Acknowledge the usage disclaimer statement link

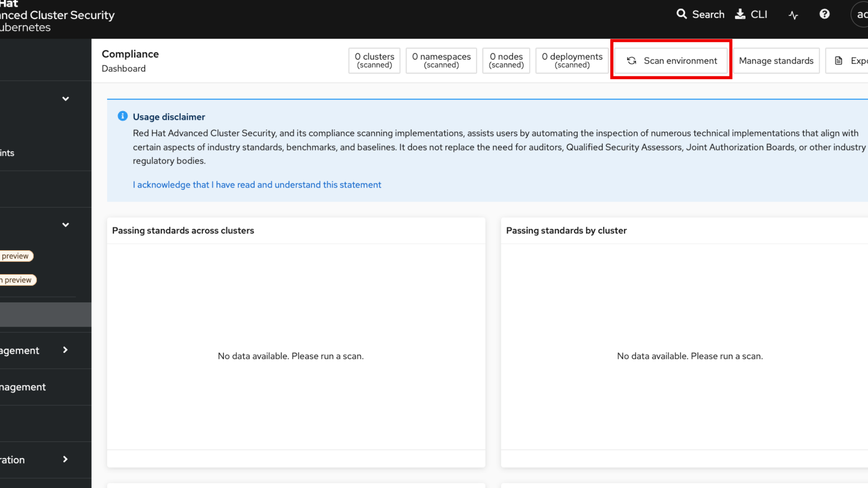click(257, 185)
